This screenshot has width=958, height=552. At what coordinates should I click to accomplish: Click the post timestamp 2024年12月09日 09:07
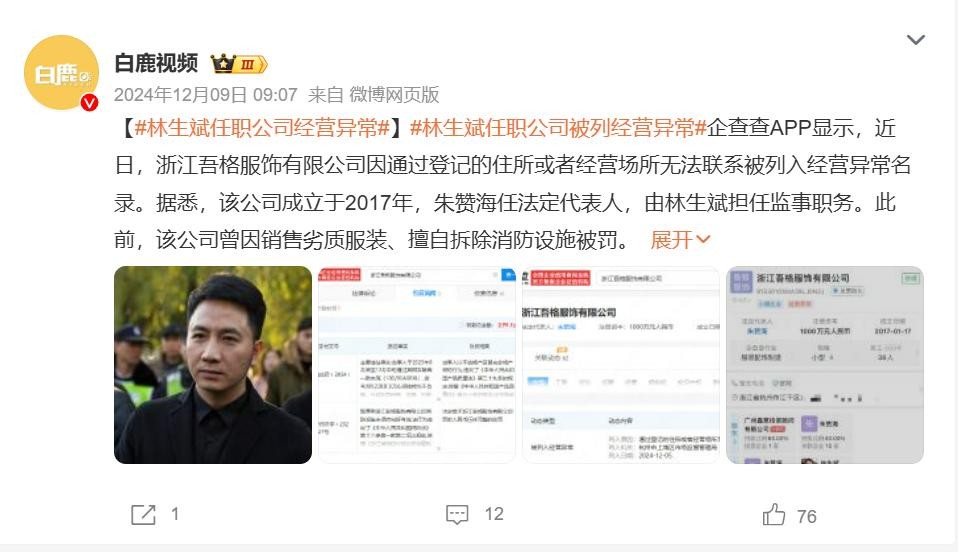coord(206,95)
